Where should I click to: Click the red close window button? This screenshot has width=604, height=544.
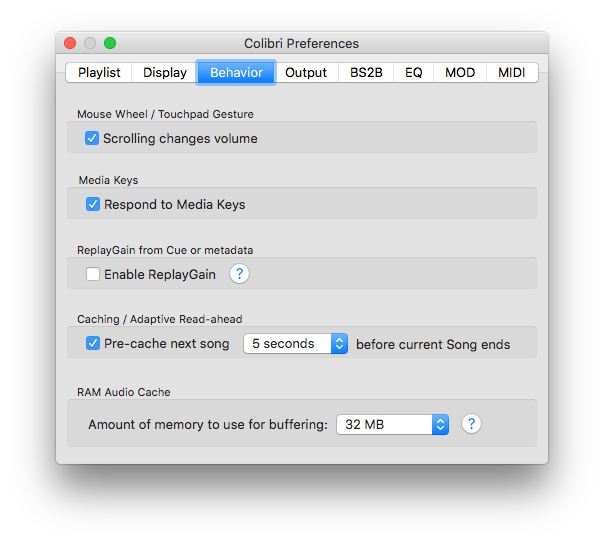[x=70, y=43]
